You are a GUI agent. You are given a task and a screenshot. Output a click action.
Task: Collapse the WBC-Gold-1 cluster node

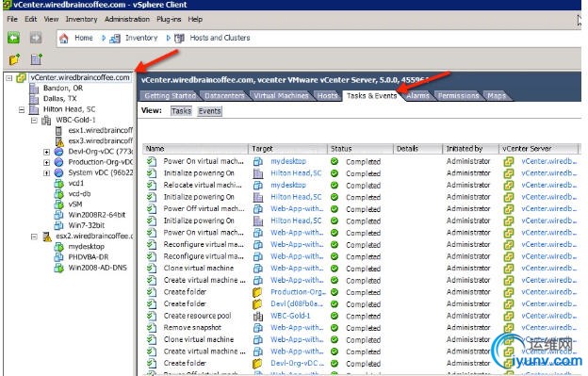(x=34, y=121)
